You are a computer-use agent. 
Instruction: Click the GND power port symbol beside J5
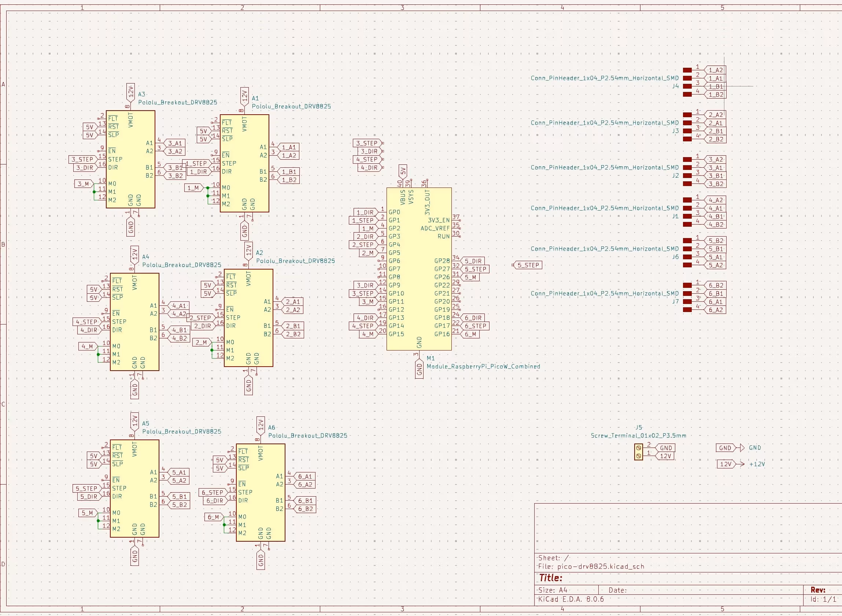742,448
